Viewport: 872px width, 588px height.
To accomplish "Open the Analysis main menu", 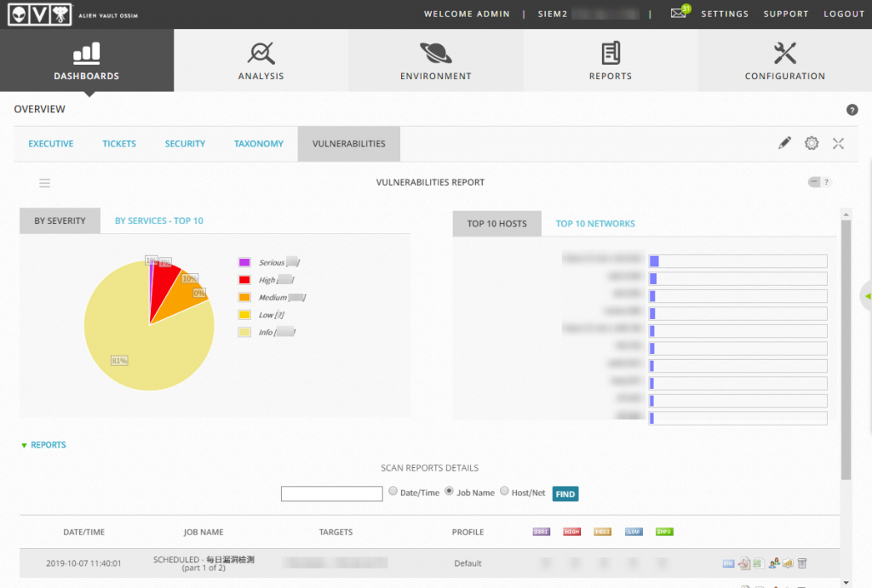I will pos(261,60).
